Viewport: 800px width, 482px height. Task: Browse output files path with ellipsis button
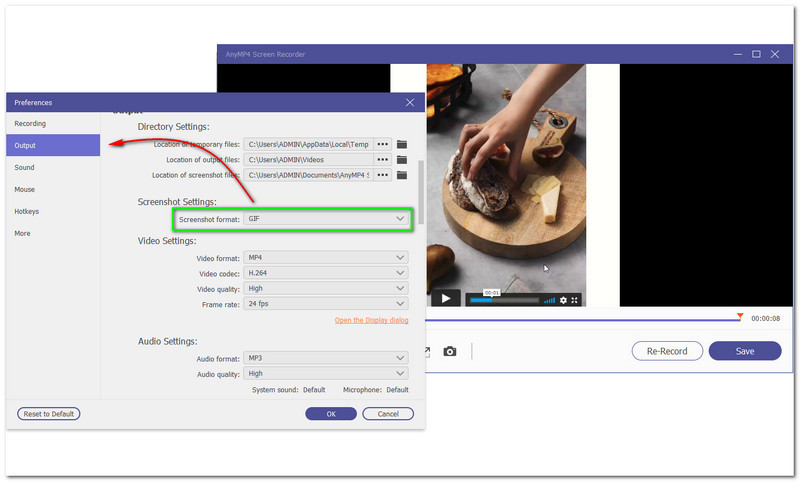click(x=382, y=159)
